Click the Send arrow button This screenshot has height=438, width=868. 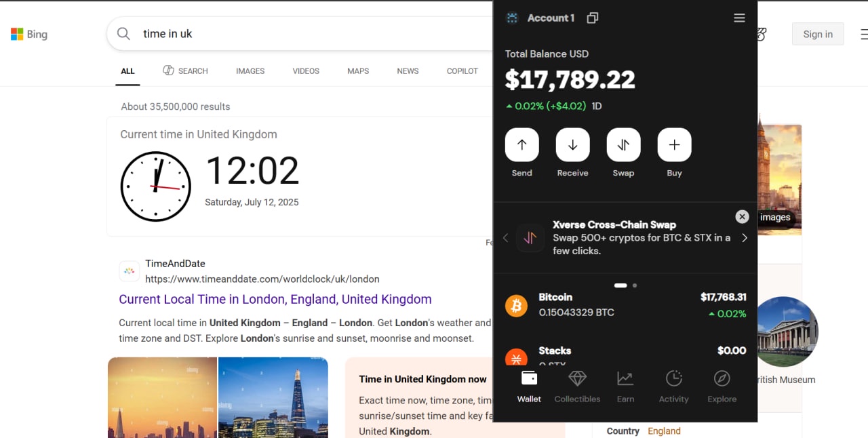[x=521, y=145]
